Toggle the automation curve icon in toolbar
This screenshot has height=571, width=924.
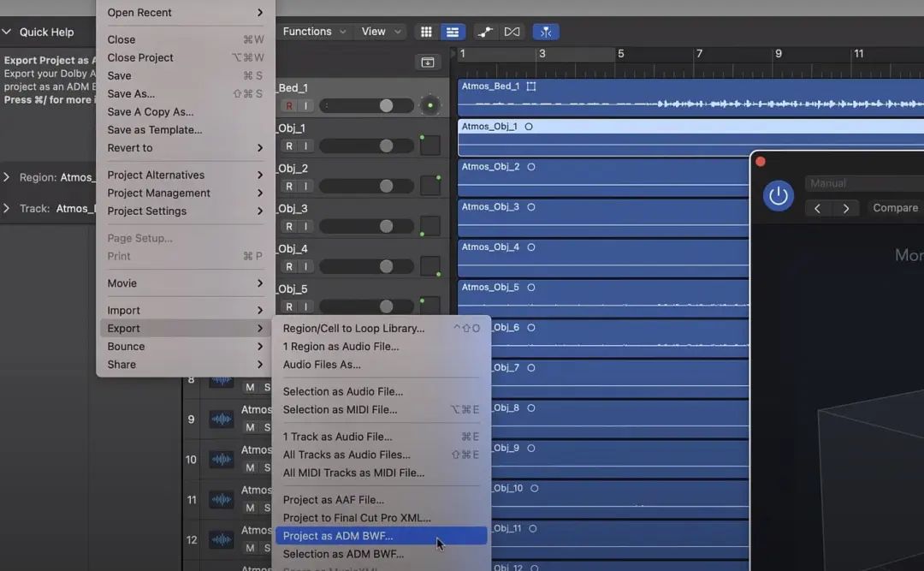[x=484, y=32]
